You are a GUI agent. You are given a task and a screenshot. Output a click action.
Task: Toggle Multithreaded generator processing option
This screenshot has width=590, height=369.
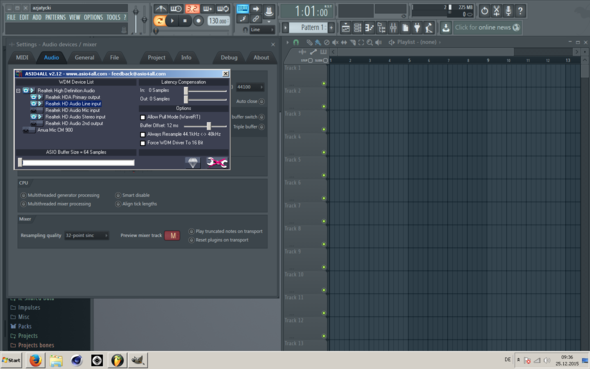click(23, 195)
